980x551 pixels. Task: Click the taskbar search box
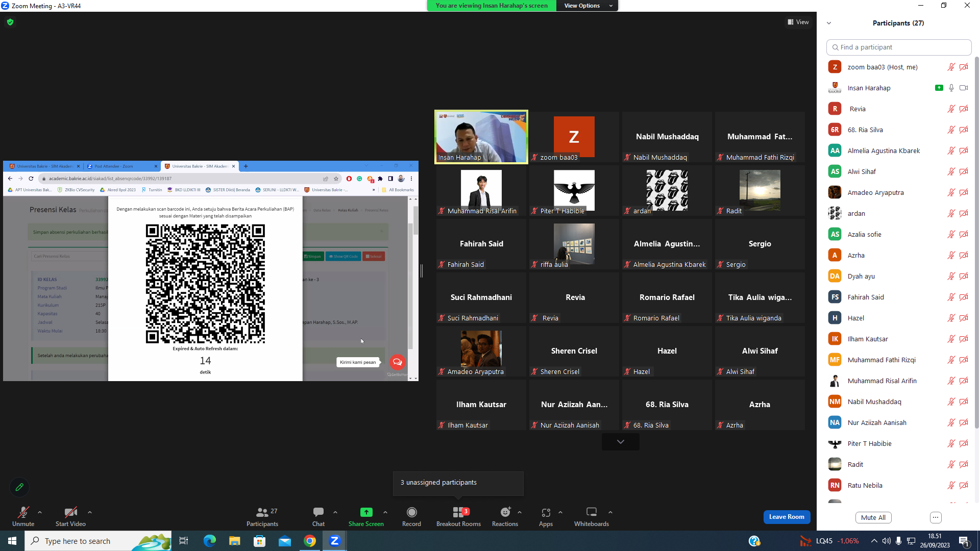click(x=98, y=541)
